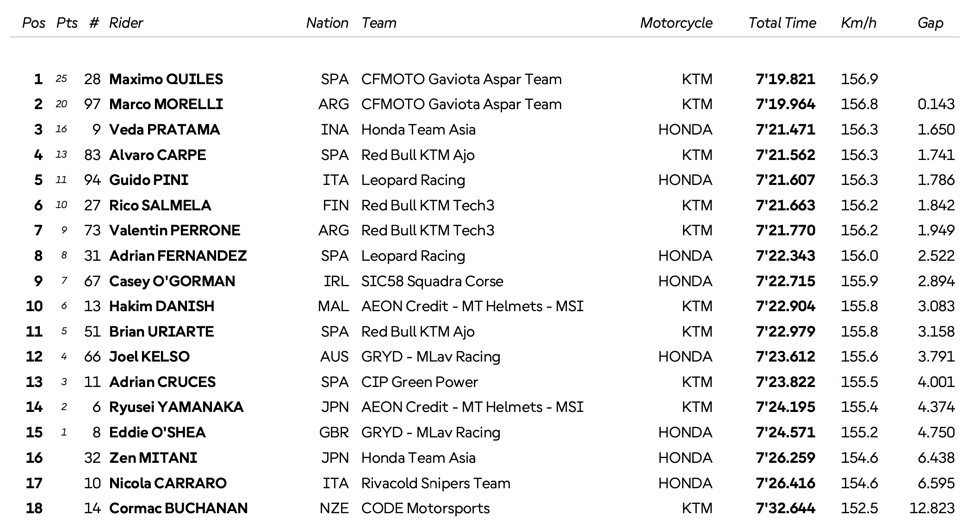Image resolution: width=980 pixels, height=528 pixels.
Task: Click SIC58 Squadra Corse team
Action: [x=432, y=281]
